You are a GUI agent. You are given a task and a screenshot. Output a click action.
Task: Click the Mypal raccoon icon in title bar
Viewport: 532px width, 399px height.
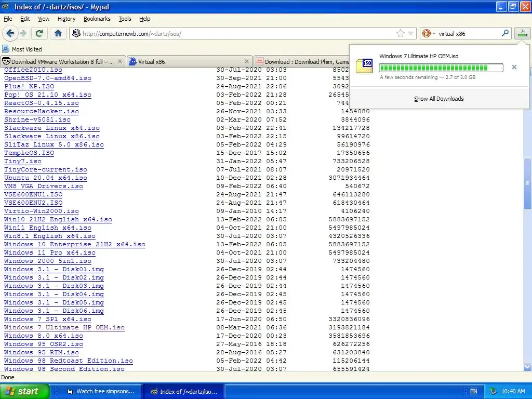(x=5, y=6)
